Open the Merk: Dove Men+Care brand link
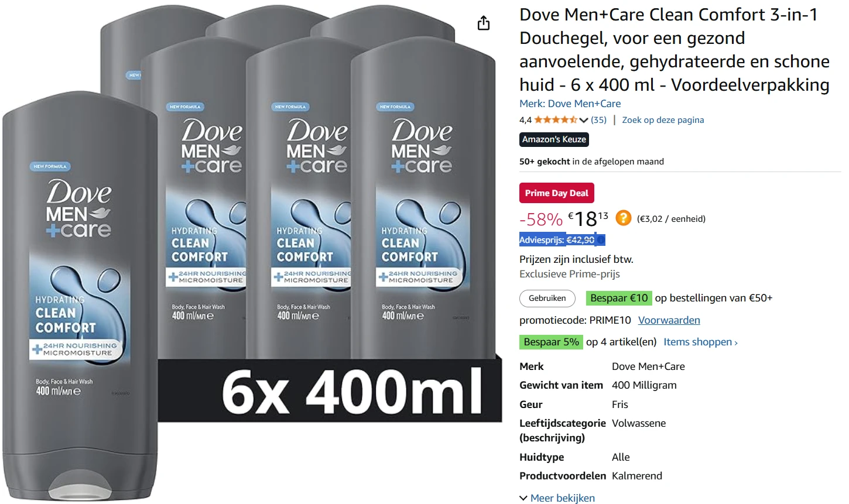849x504 pixels. click(570, 104)
